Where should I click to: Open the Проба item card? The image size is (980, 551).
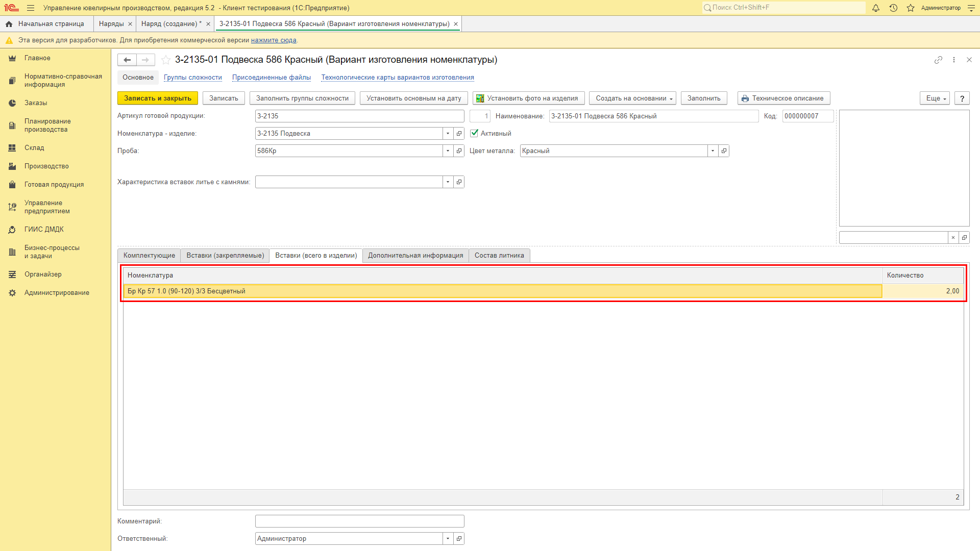[459, 151]
